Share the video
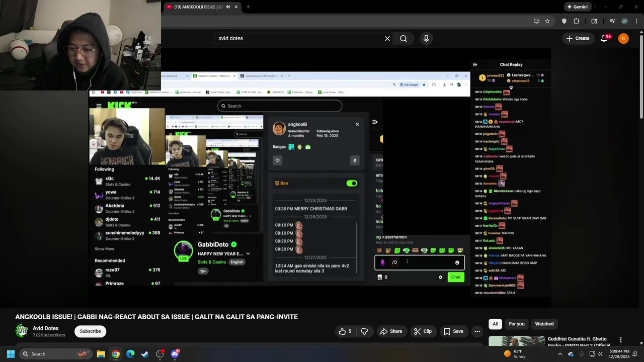Screen dimensions: 644x362 (391, 331)
